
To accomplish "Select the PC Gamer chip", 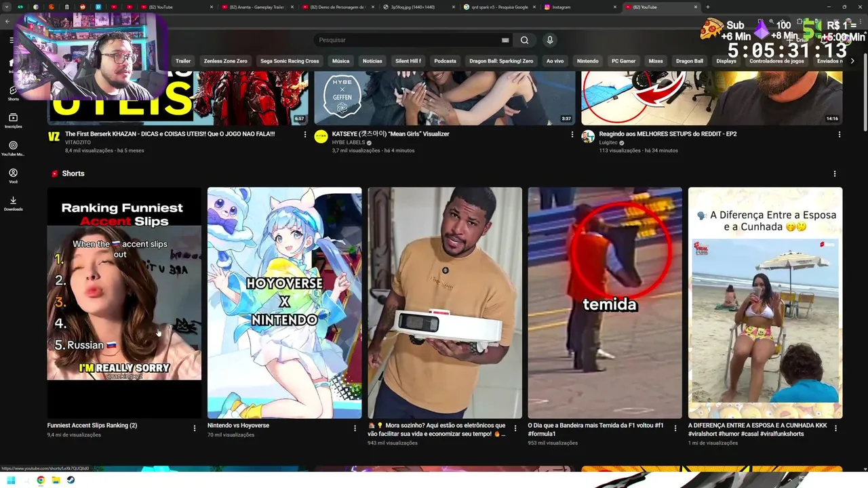I will pyautogui.click(x=624, y=61).
